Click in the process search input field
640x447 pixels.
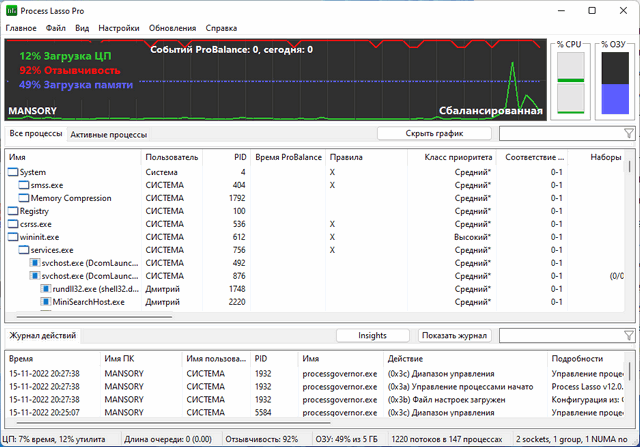tap(558, 133)
